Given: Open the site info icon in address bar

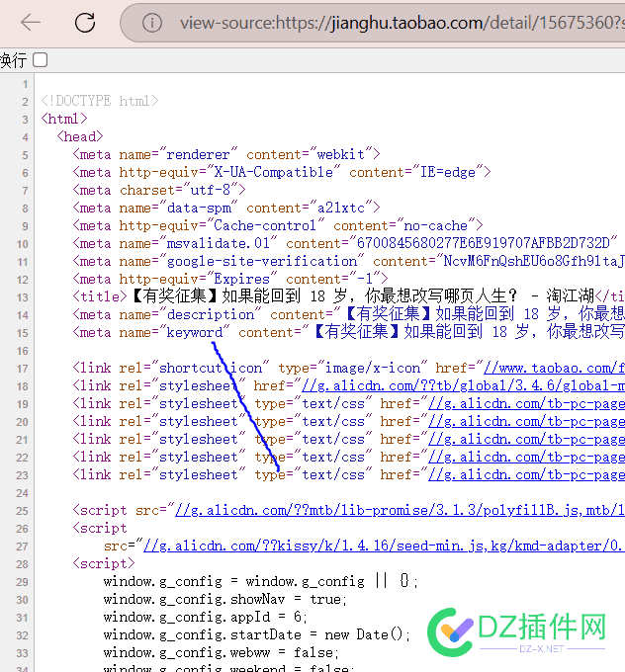Looking at the screenshot, I should [x=152, y=23].
